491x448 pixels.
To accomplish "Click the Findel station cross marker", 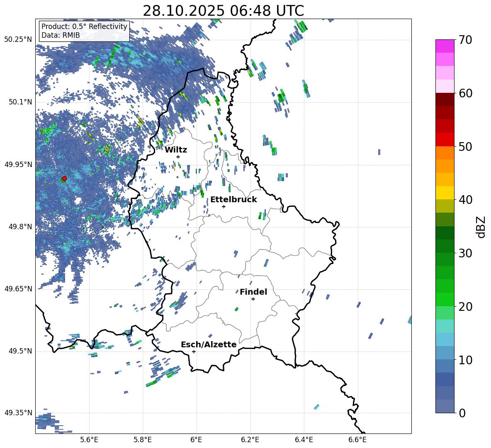I will tap(253, 299).
